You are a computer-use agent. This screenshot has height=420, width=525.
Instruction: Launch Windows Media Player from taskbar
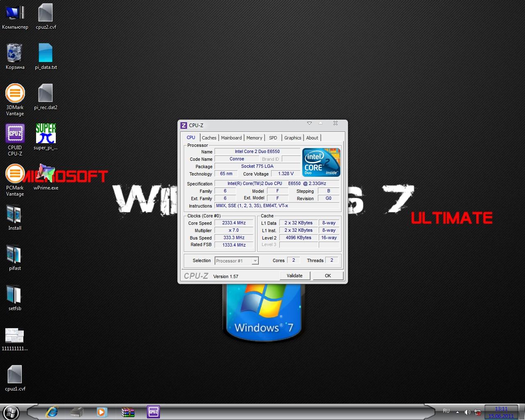pos(102,412)
